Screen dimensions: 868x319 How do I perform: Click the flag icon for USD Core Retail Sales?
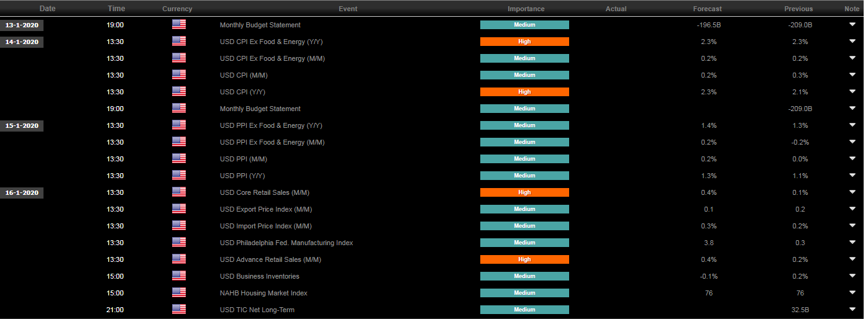pyautogui.click(x=179, y=192)
